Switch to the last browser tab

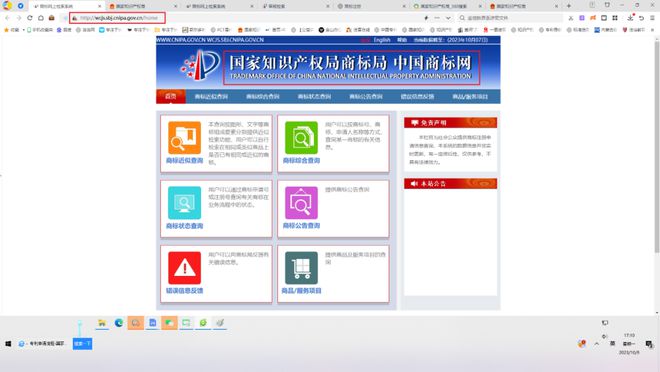tap(524, 6)
